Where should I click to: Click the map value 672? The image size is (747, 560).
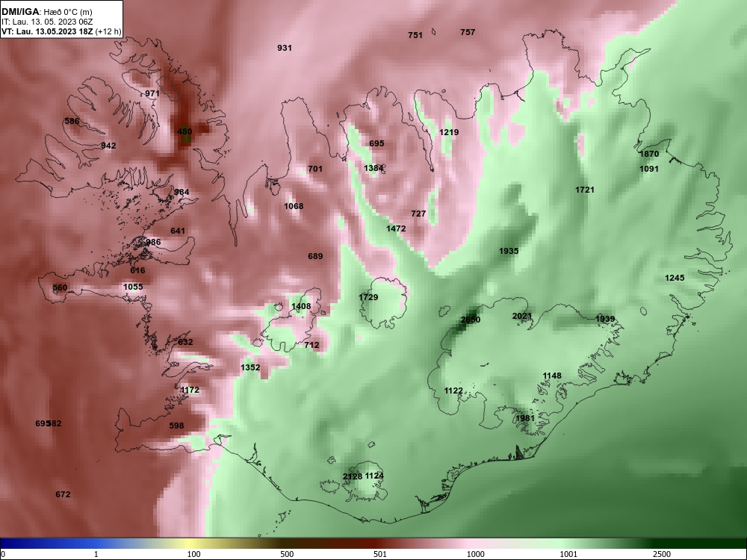[x=63, y=494]
